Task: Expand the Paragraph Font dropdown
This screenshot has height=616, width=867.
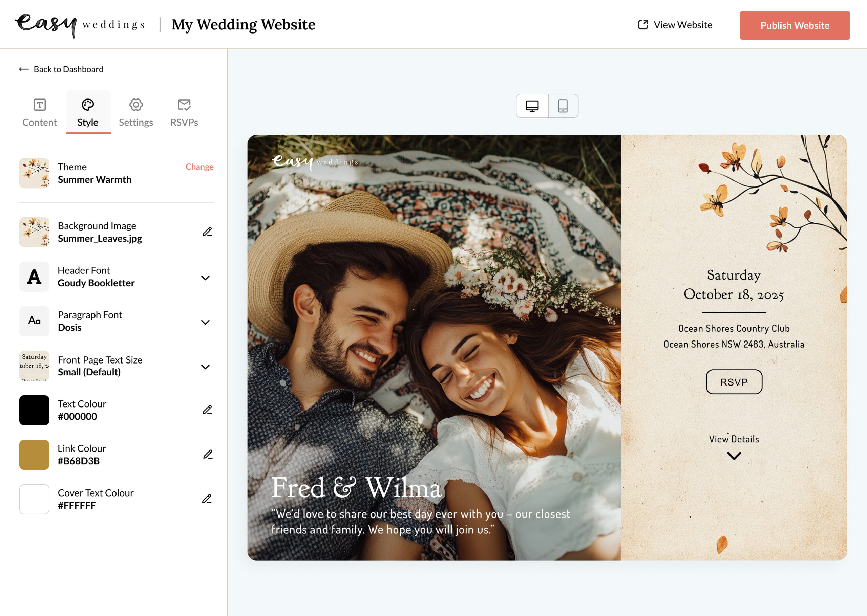Action: click(206, 322)
